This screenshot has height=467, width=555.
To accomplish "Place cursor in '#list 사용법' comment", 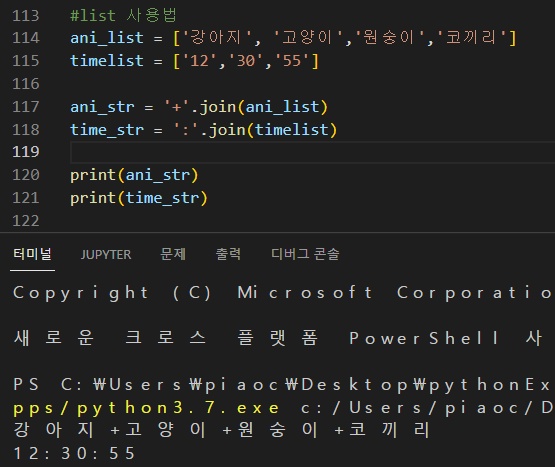I will (x=123, y=16).
